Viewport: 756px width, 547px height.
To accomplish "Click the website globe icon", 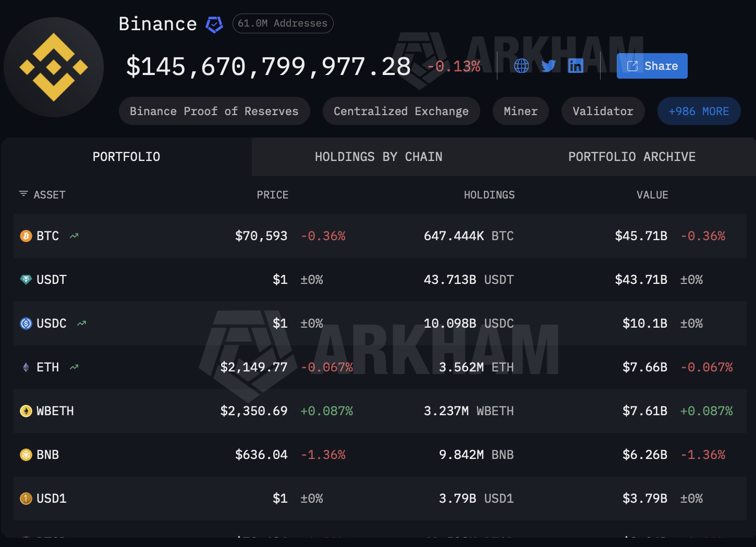I will point(521,66).
